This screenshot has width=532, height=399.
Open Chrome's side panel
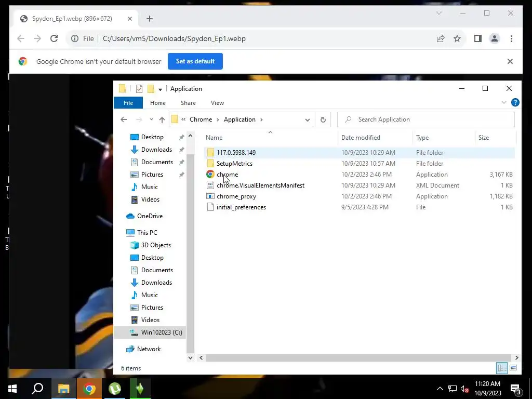tap(478, 38)
